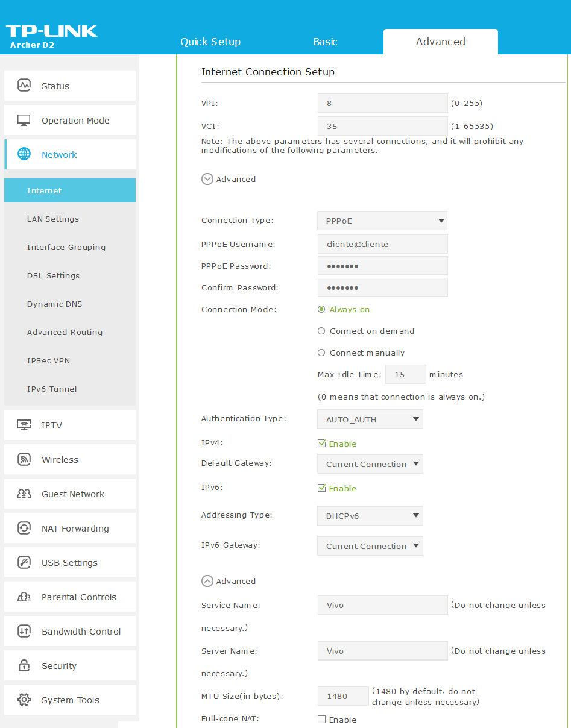
Task: Click the IPTV television icon
Action: tap(24, 425)
